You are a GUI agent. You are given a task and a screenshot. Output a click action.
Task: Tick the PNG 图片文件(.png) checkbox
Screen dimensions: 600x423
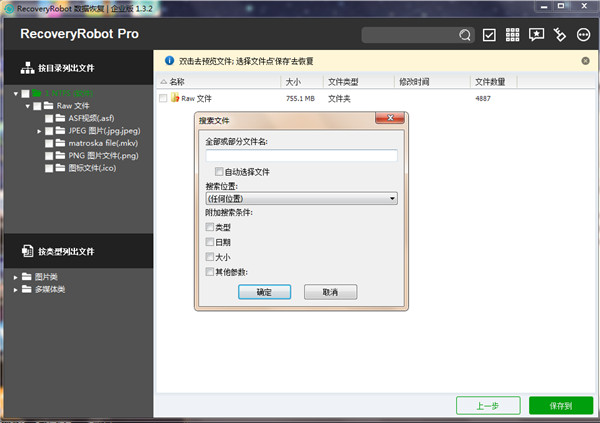49,156
